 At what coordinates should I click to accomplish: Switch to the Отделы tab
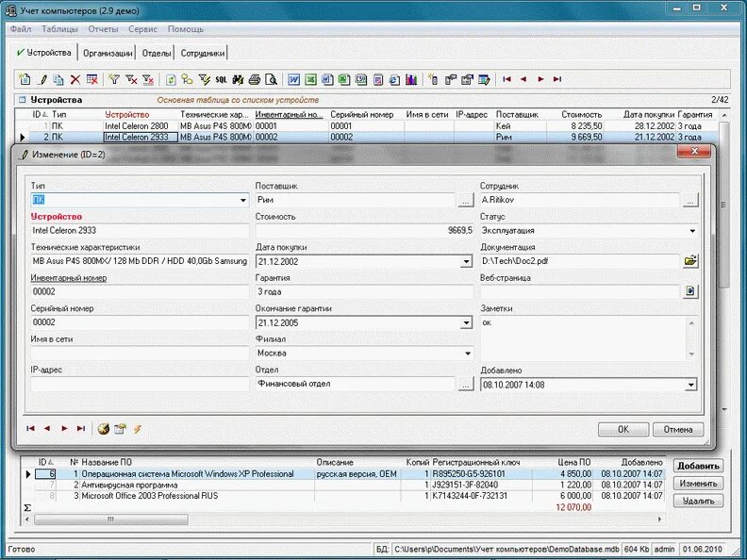[x=157, y=54]
